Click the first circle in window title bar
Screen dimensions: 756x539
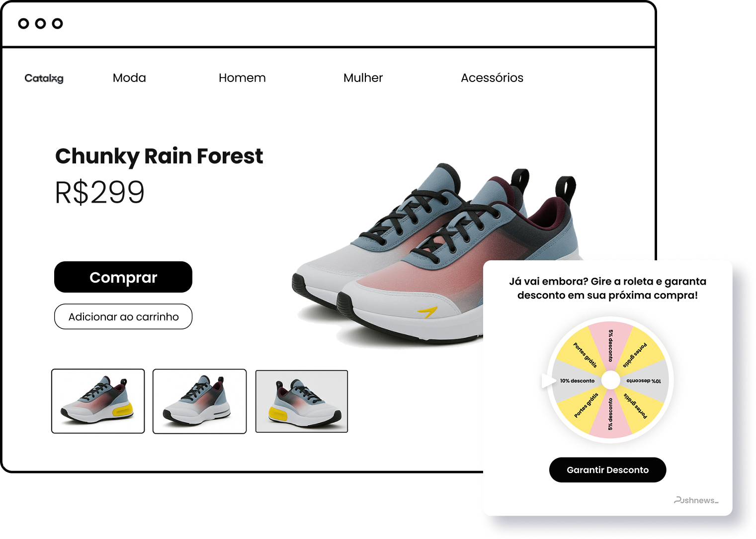point(23,23)
